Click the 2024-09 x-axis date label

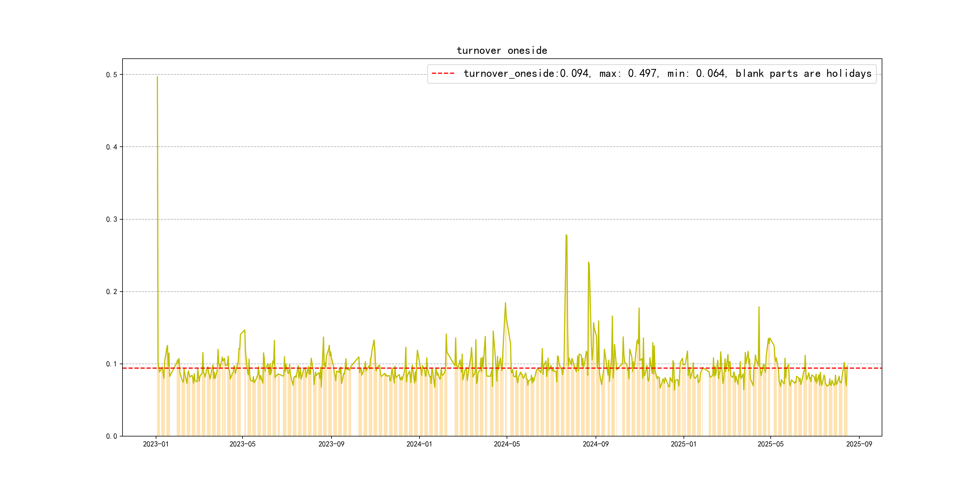tap(595, 444)
